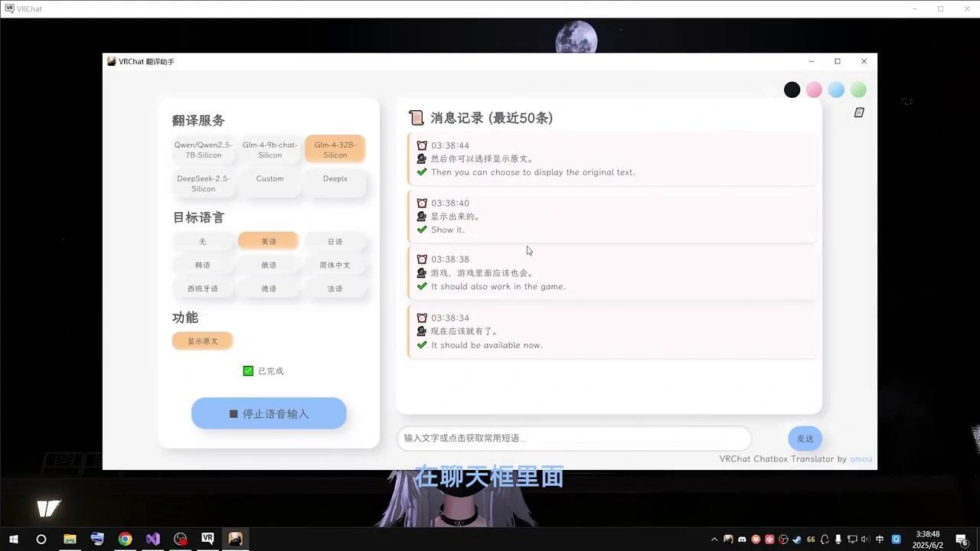Viewport: 980px width, 551px height.
Task: Click the scroll icon beside 消息记录 heading
Action: pyautogui.click(x=416, y=117)
